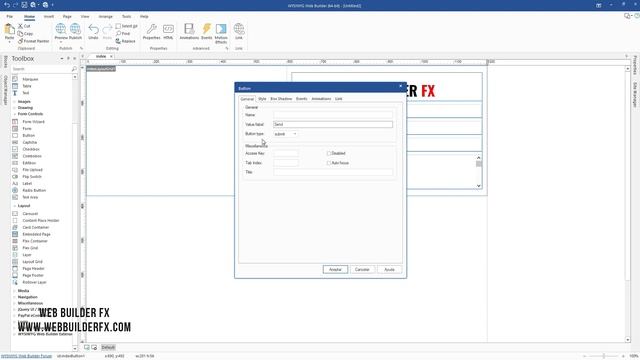Image resolution: width=640 pixels, height=360 pixels.
Task: Enable the Disabled checkbox in Button dialog
Action: pyautogui.click(x=329, y=153)
